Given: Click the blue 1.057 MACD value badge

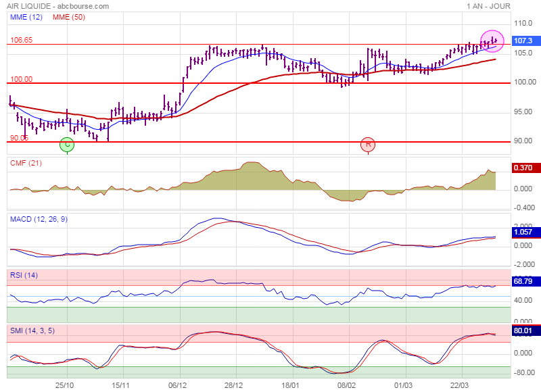Looking at the screenshot, I should point(523,232).
